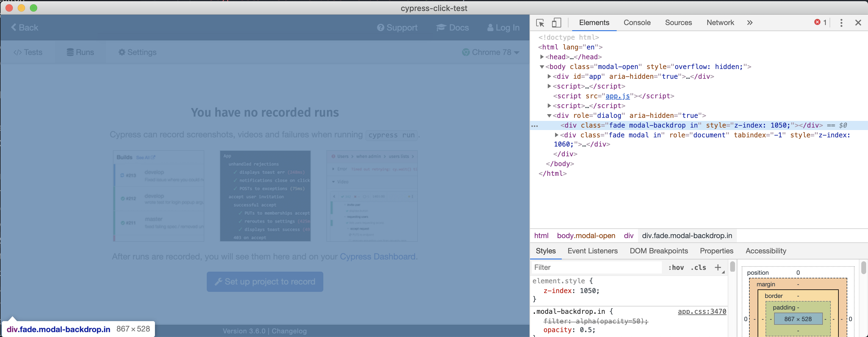Toggle element hover state with :hov

point(676,267)
